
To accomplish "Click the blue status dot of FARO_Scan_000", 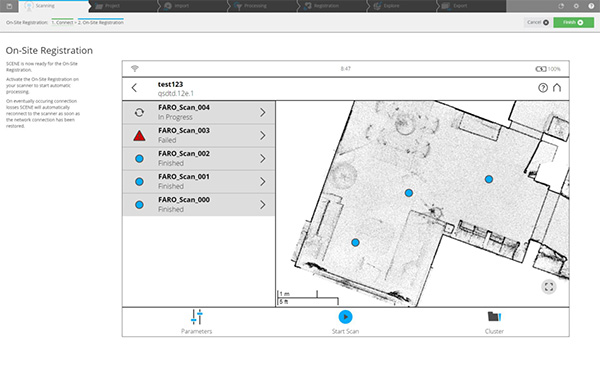I will point(139,205).
